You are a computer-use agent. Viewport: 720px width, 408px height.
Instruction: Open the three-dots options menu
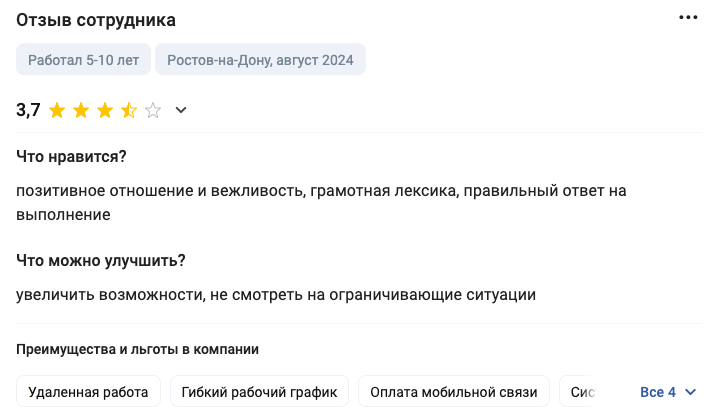coord(688,18)
